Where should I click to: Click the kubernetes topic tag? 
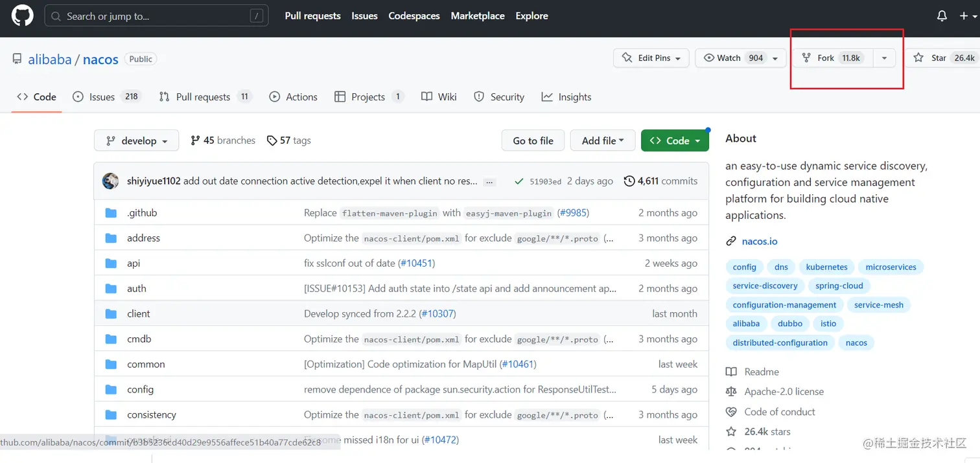(826, 267)
